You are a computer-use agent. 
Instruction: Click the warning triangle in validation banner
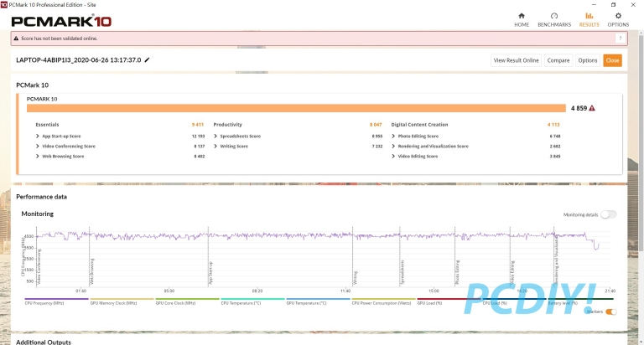pos(16,39)
